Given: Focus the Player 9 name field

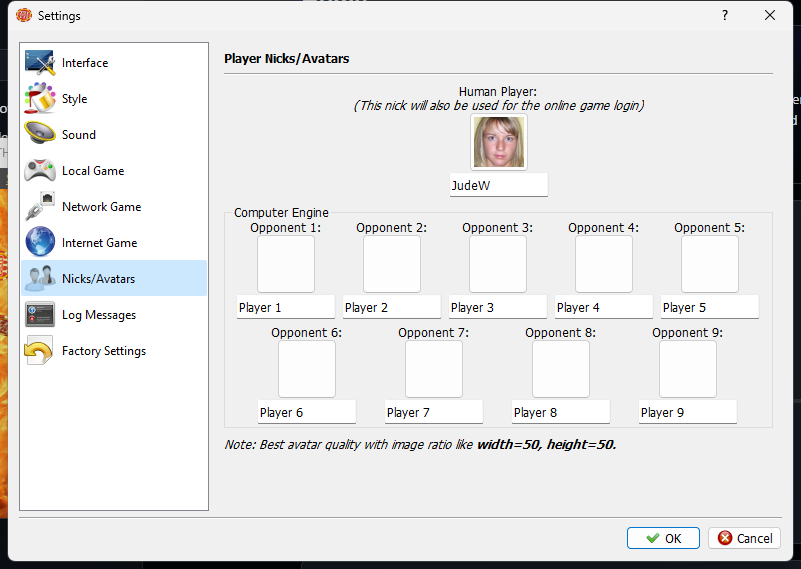Looking at the screenshot, I should [687, 413].
